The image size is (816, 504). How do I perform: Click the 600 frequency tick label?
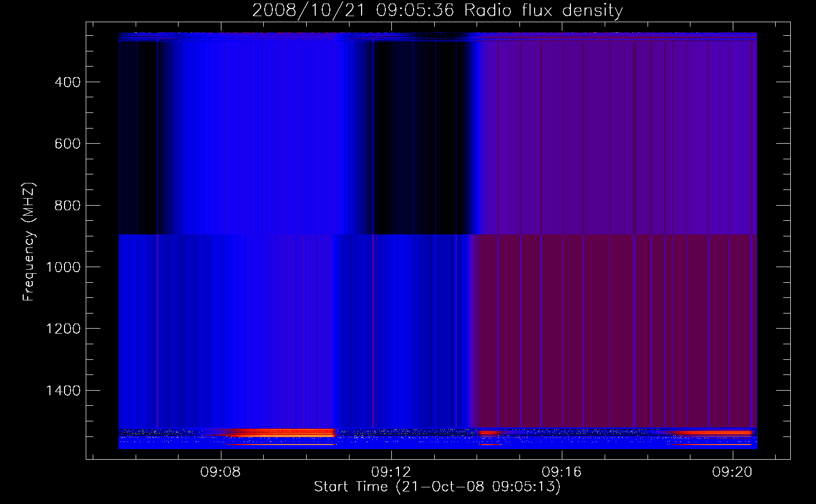68,144
